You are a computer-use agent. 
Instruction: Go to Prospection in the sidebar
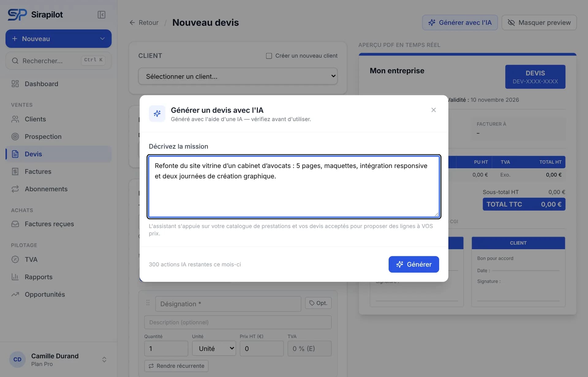coord(58,136)
